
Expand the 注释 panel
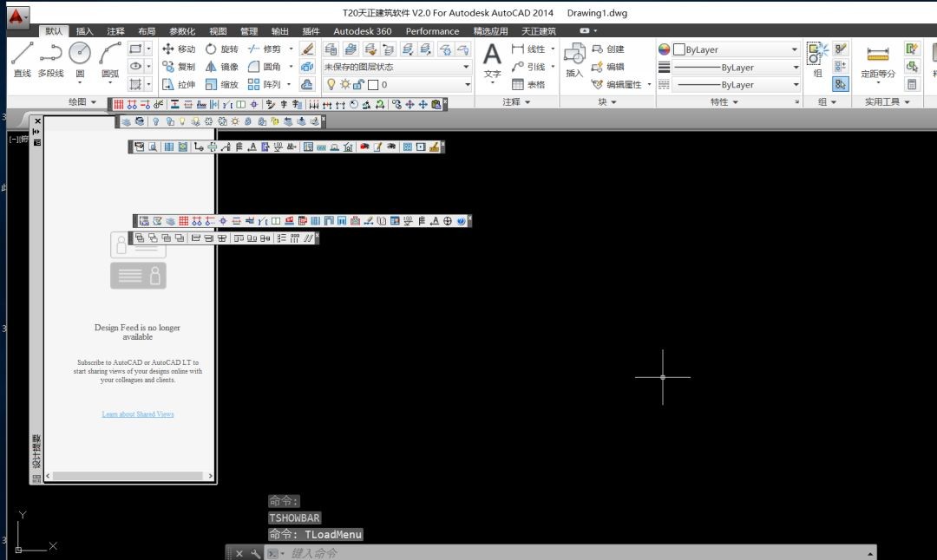(516, 102)
